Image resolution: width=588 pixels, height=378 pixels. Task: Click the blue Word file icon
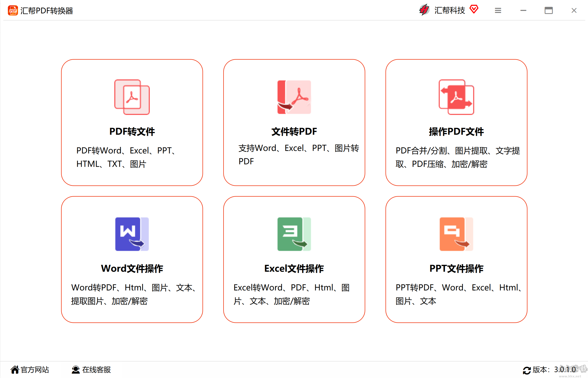(132, 234)
